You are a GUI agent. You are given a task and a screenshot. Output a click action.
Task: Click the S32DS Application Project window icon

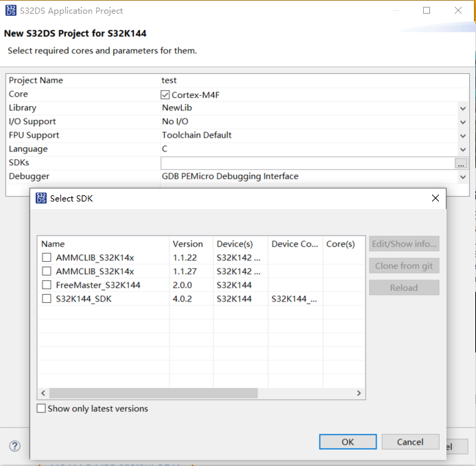(10, 10)
